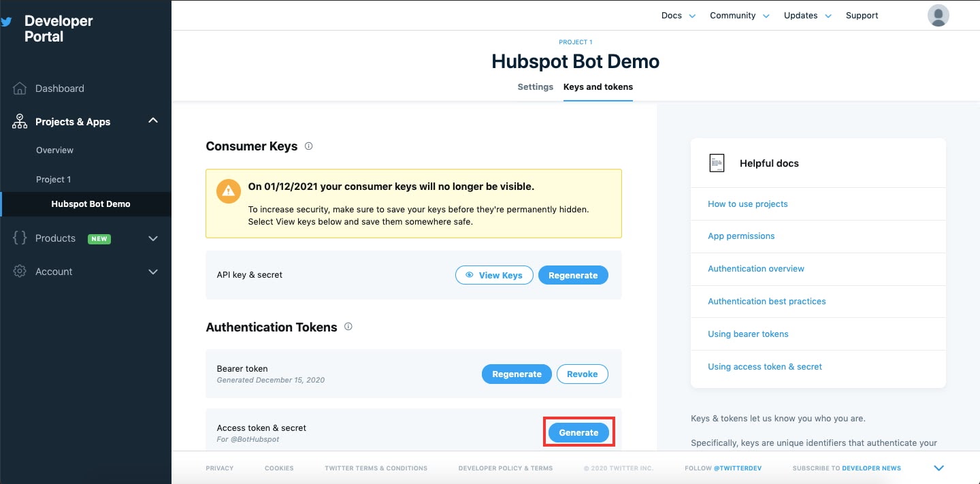The image size is (980, 484).
Task: Click the Twitter bird logo
Action: point(6,22)
